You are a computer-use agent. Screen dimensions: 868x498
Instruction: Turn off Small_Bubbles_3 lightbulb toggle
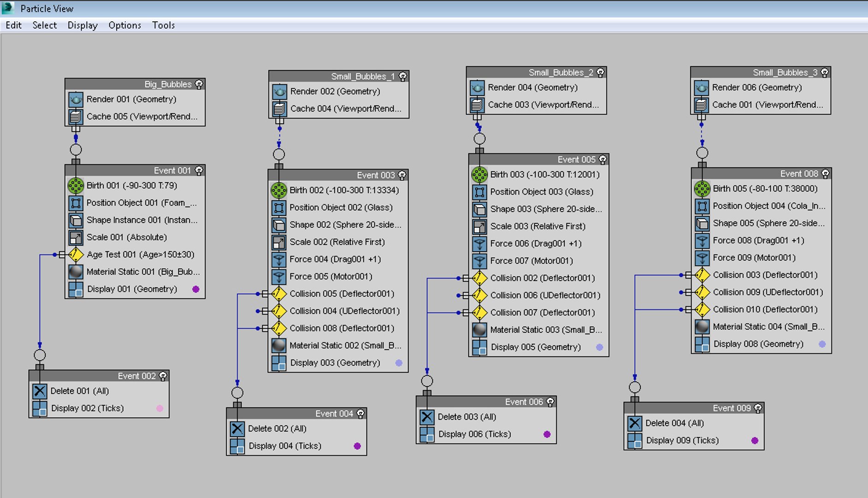[825, 72]
